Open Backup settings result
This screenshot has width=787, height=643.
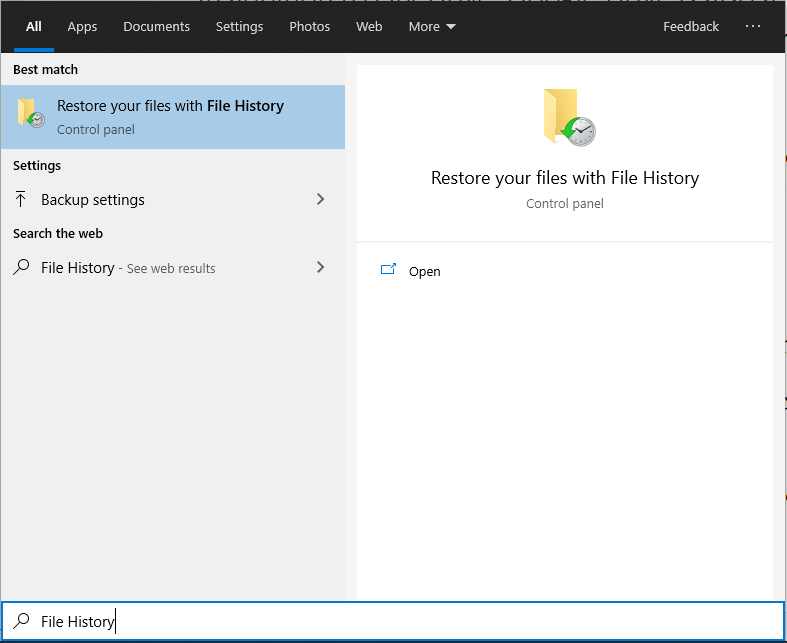tap(173, 200)
